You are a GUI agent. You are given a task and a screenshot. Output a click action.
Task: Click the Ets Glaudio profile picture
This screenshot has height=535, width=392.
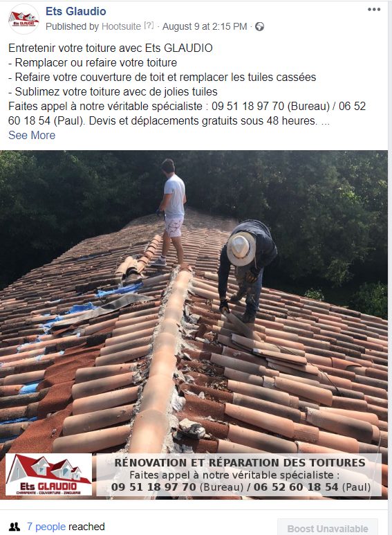tap(24, 19)
